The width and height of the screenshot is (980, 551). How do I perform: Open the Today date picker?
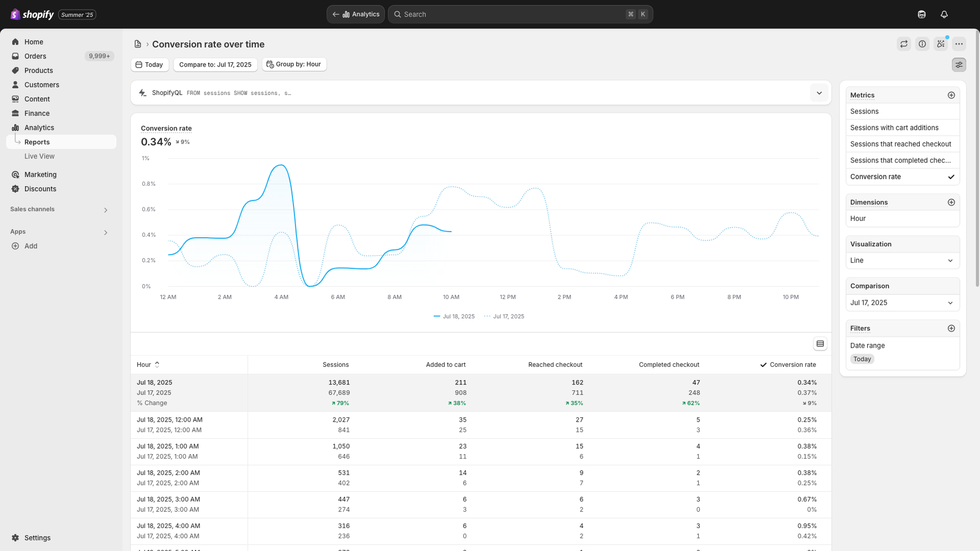click(150, 65)
